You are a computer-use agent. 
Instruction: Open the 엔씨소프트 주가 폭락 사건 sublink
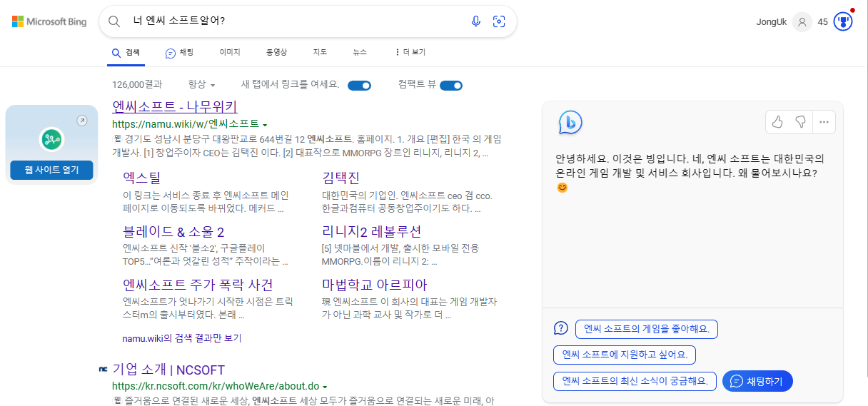coord(198,285)
